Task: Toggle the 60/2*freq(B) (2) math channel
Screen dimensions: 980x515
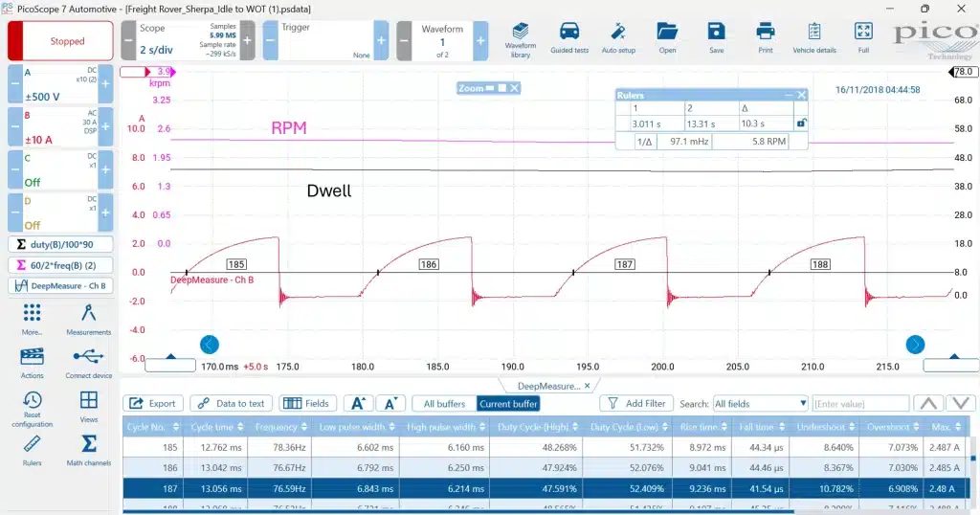Action: tap(60, 265)
